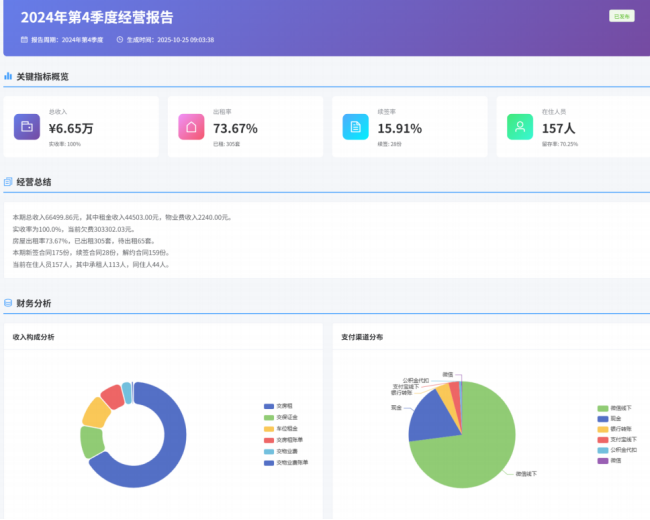Click the purple wallet icon for 总收入
Image resolution: width=650 pixels, height=520 pixels.
(x=27, y=127)
